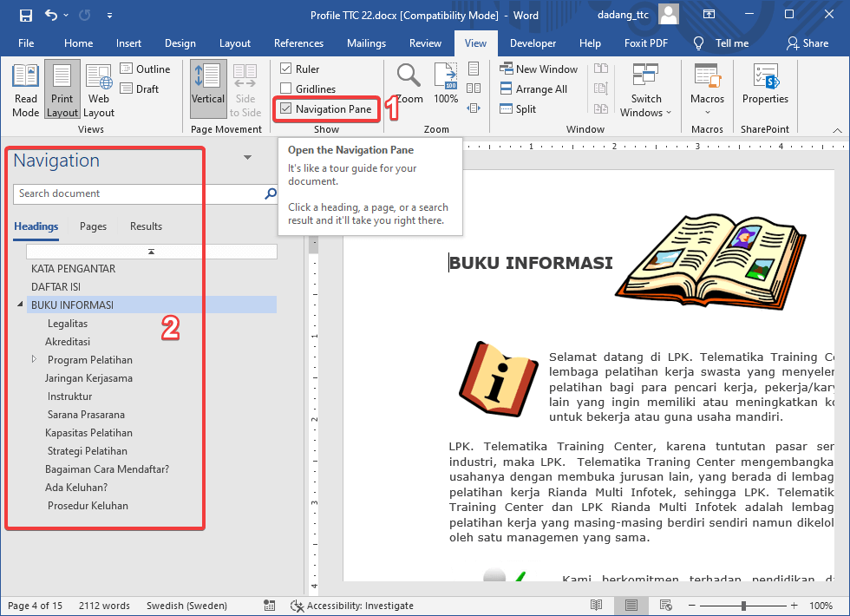Enable the Ruler checkbox
850x616 pixels.
pyautogui.click(x=286, y=69)
